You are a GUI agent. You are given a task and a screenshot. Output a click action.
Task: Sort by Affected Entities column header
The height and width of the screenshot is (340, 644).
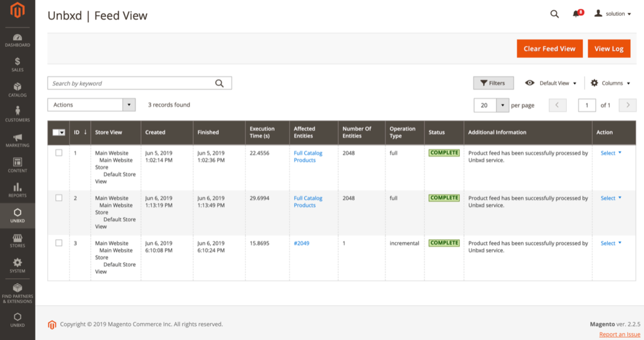(x=314, y=132)
